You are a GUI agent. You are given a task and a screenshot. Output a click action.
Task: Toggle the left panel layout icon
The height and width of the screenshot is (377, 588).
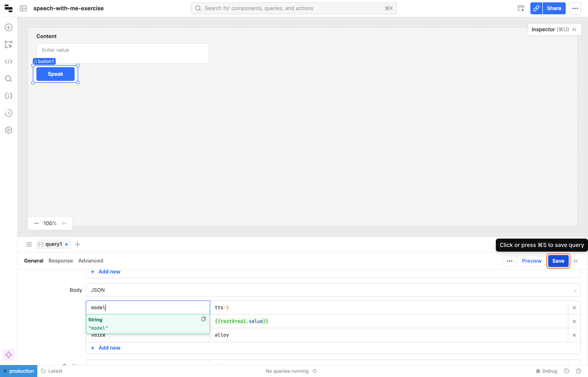(23, 8)
